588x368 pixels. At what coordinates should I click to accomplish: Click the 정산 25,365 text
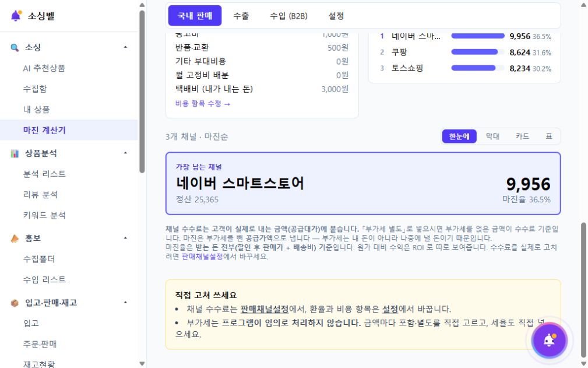pyautogui.click(x=197, y=199)
